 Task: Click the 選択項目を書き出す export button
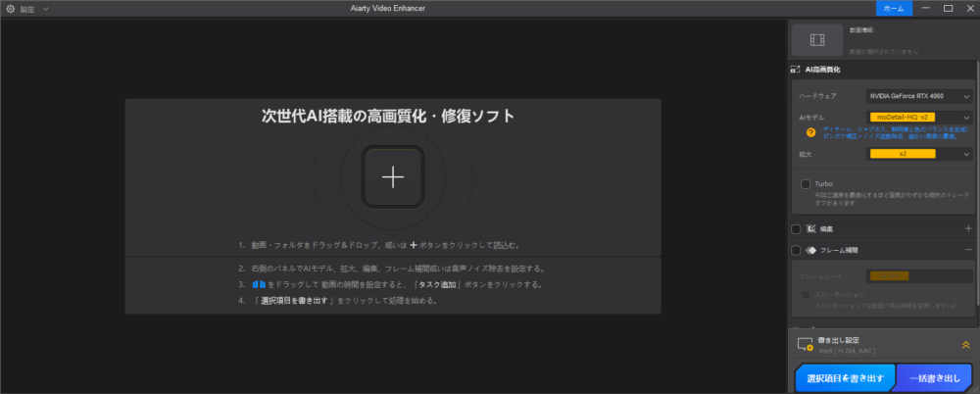click(846, 378)
